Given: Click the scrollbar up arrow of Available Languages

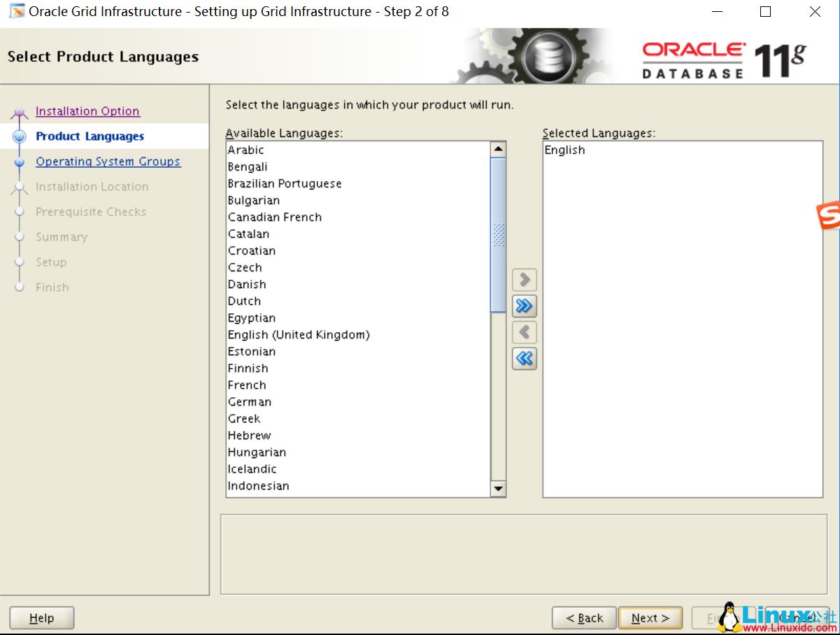Looking at the screenshot, I should (498, 148).
